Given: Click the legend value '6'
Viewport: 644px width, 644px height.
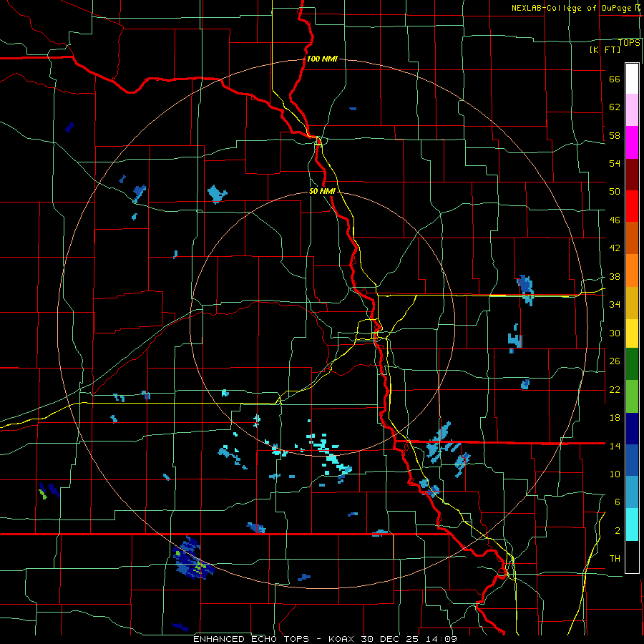Looking at the screenshot, I should [618, 502].
